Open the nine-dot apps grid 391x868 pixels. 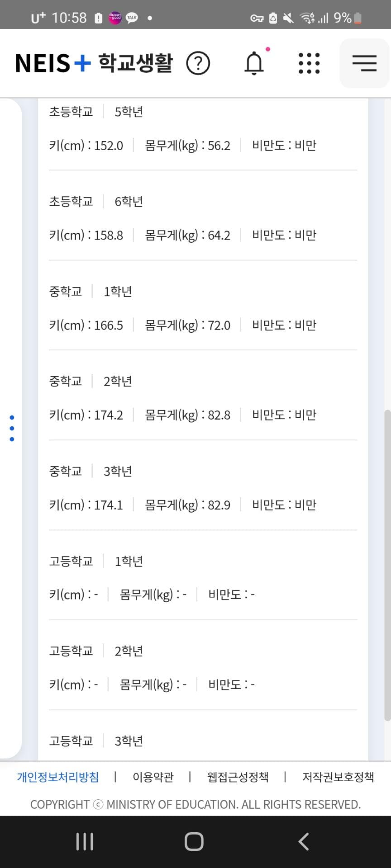(x=309, y=63)
